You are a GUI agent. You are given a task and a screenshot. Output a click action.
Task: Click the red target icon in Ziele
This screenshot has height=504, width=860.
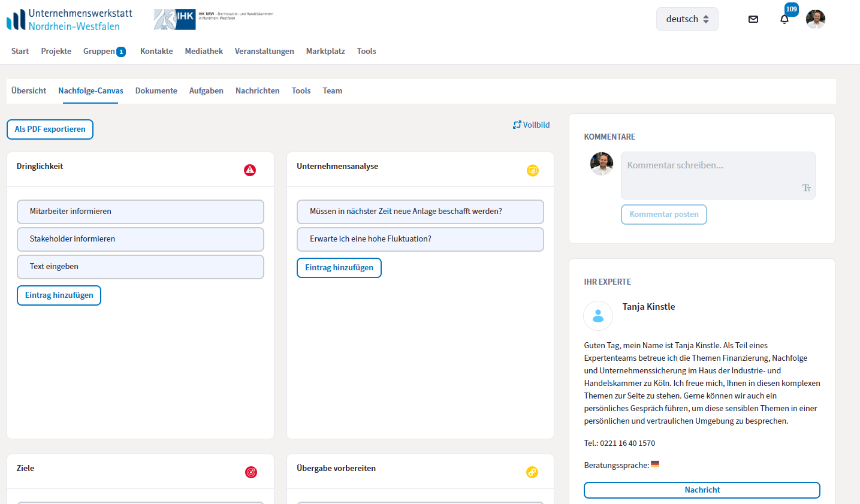point(251,472)
